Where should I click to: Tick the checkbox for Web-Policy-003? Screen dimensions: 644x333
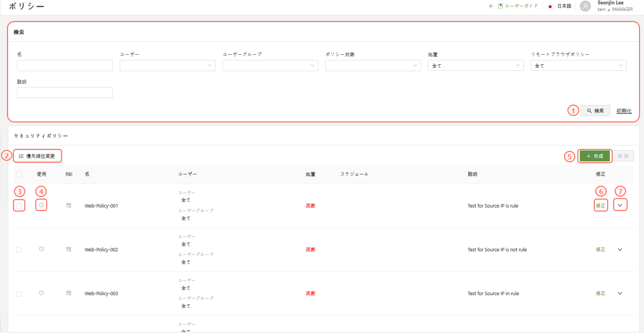(x=19, y=294)
